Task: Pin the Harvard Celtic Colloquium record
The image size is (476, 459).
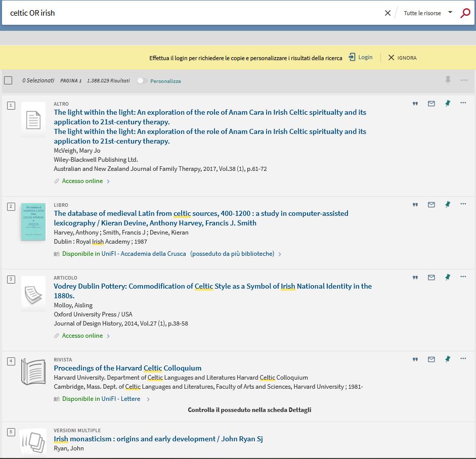Action: [448, 359]
